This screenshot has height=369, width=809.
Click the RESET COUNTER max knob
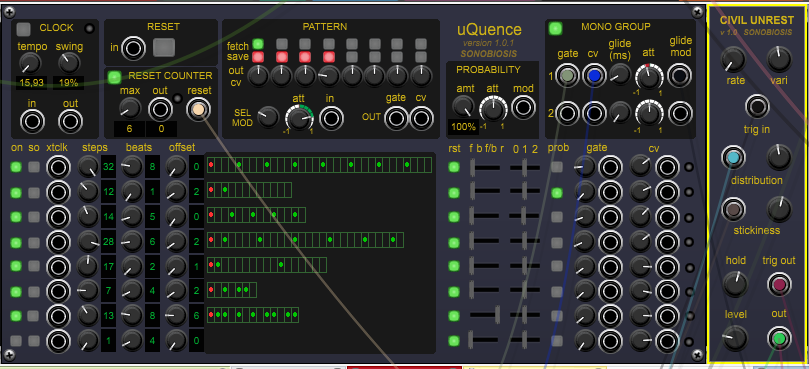click(x=130, y=108)
